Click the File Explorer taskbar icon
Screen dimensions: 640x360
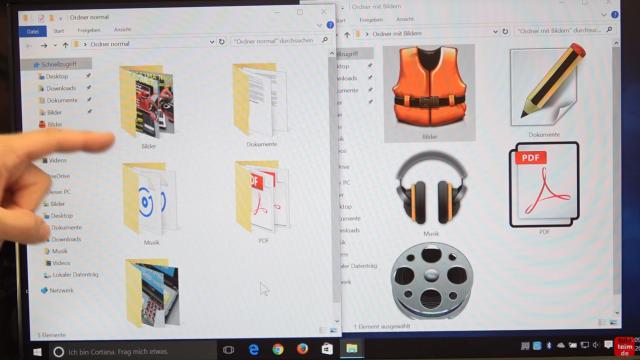click(351, 348)
